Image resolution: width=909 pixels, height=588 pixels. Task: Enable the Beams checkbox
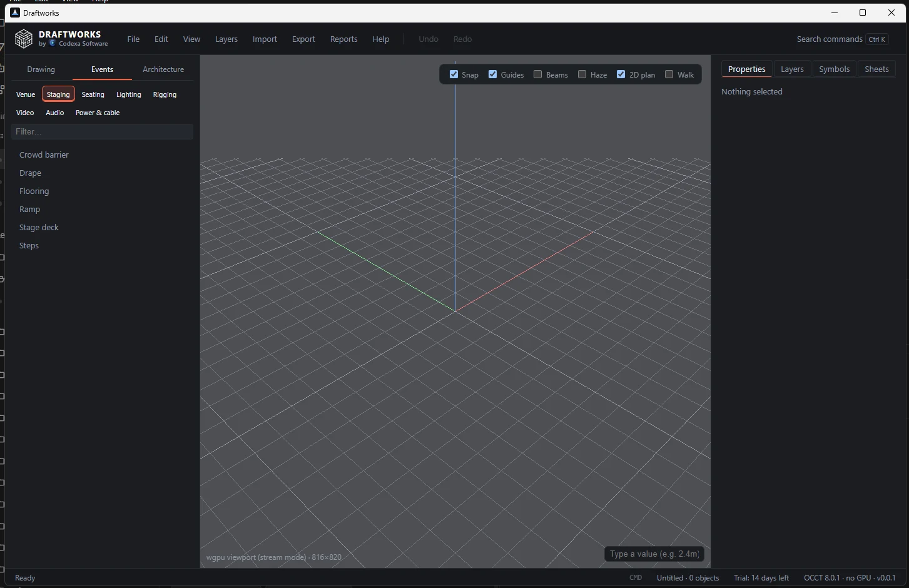click(538, 74)
